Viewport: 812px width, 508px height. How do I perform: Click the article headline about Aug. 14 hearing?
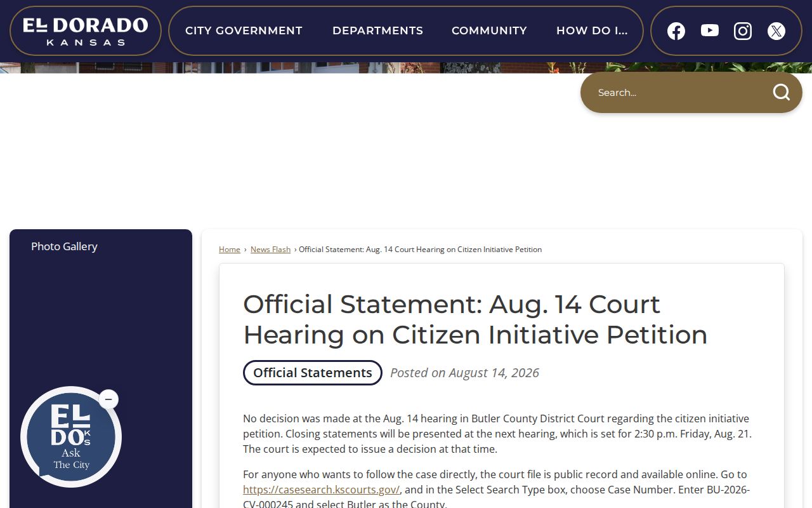[x=475, y=319]
